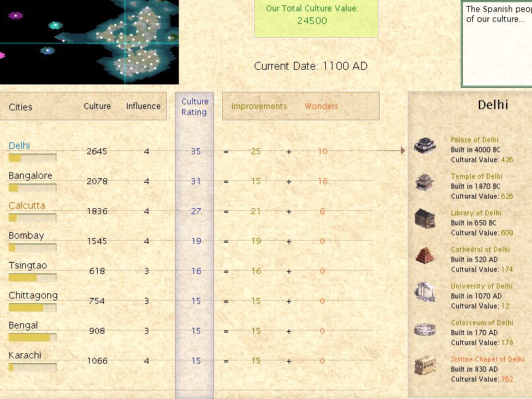Image resolution: width=532 pixels, height=399 pixels.
Task: Click Bengal's culture progress bar
Action: 32,338
